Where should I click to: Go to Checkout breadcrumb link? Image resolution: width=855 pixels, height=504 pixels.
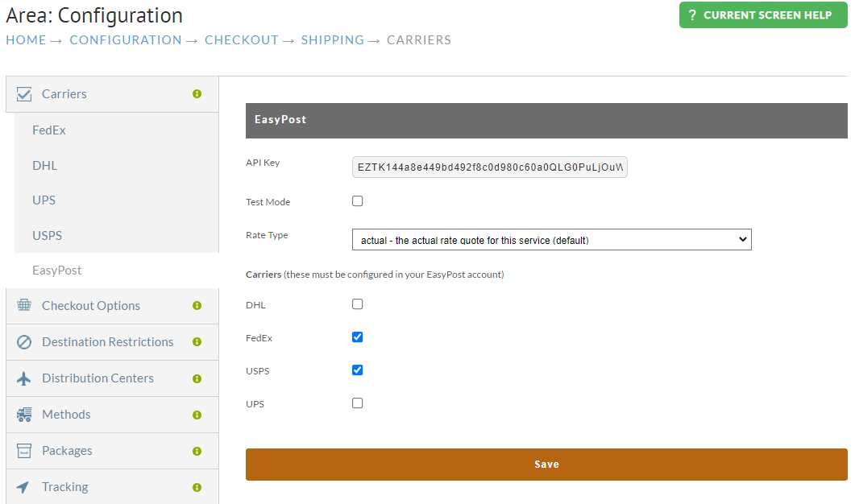[x=242, y=40]
